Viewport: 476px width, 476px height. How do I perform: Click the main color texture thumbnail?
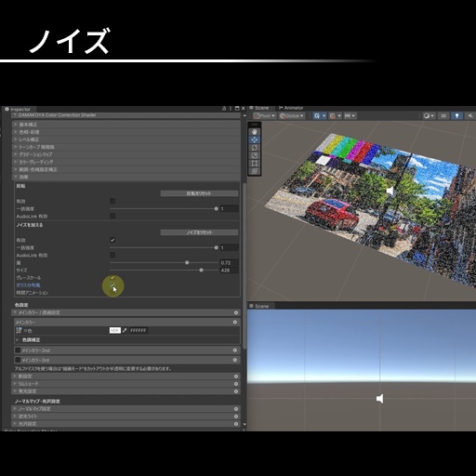coord(20,331)
